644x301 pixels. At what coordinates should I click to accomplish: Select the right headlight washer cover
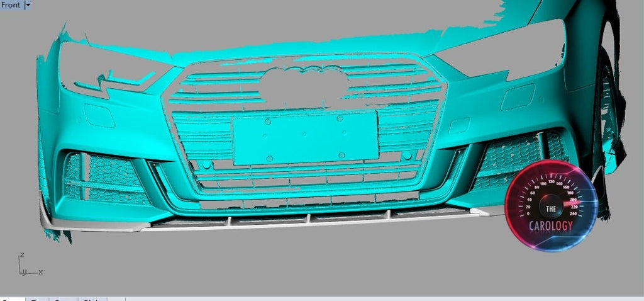[518, 98]
